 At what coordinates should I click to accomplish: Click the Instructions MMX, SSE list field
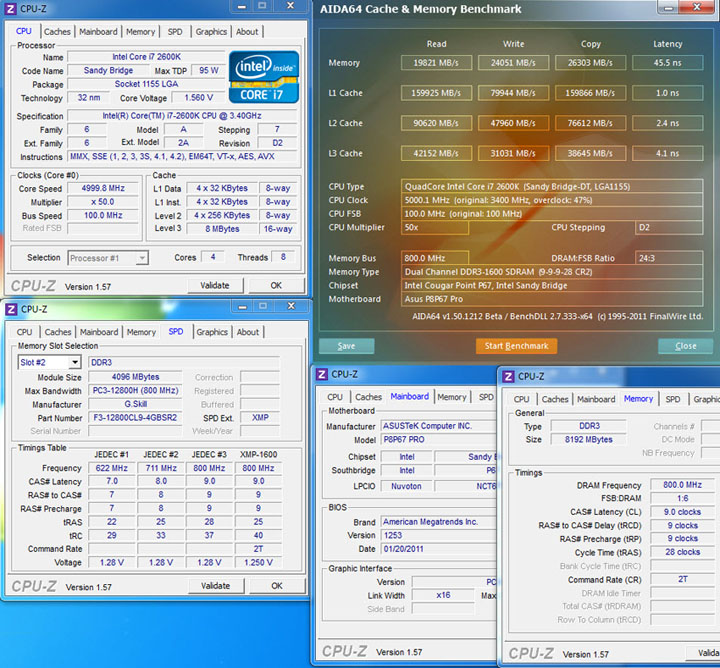[182, 157]
